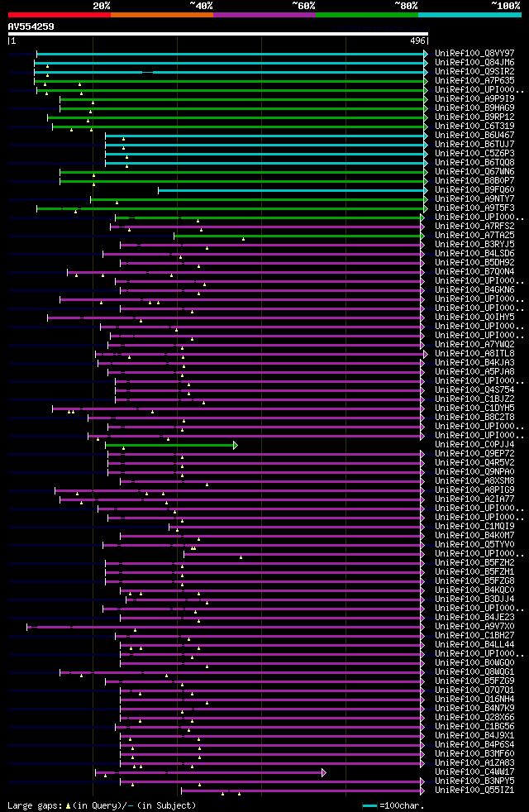Viewport: 529px width, 812px height.
Task: Click the short purple bar for UniRef100_C4WW17
Action: [x=210, y=773]
